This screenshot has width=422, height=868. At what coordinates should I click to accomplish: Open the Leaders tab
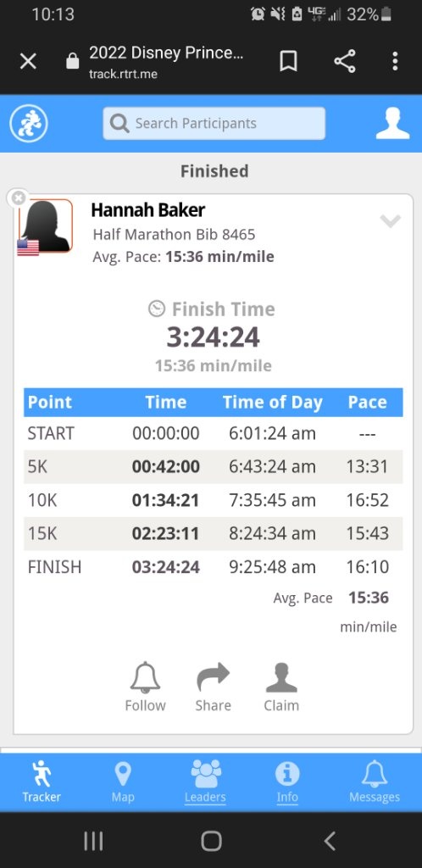[x=205, y=782]
